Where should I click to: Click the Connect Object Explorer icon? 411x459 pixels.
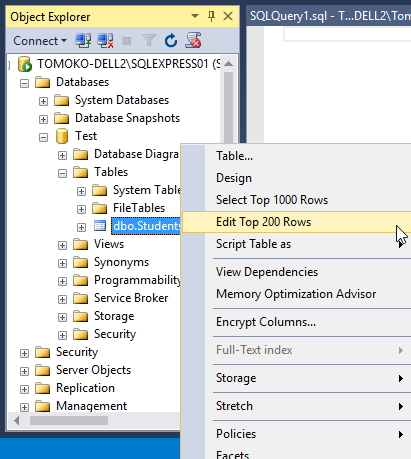[x=83, y=41]
